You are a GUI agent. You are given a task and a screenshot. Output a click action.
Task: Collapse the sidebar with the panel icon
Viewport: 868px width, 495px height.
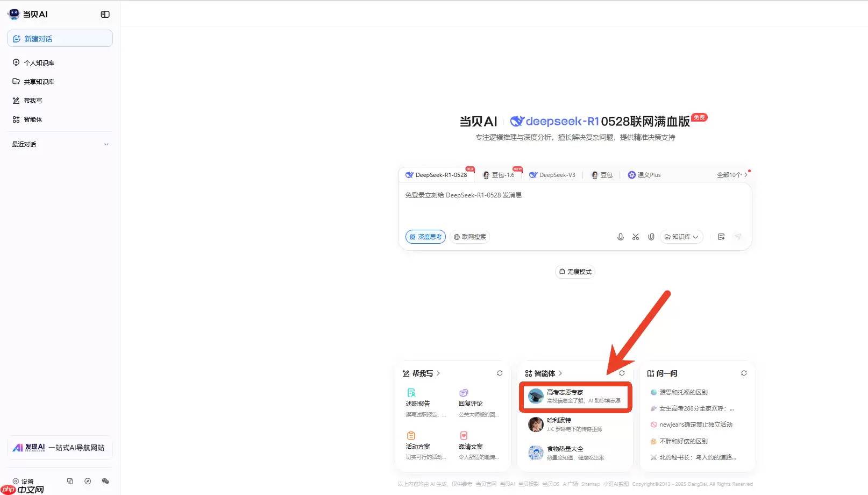(105, 14)
